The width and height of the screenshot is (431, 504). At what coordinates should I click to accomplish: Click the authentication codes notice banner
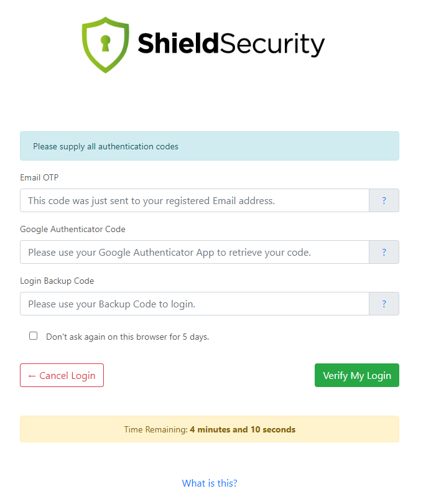click(209, 146)
